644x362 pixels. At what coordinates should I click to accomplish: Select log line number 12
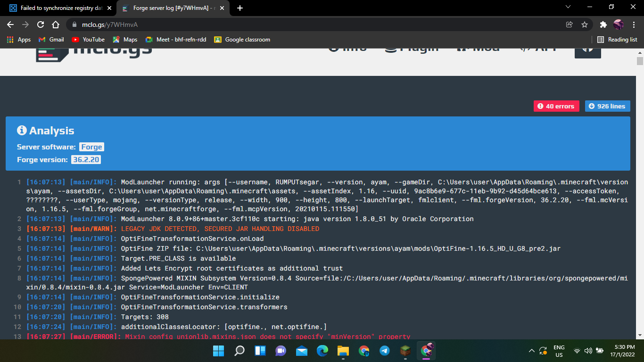(x=17, y=327)
